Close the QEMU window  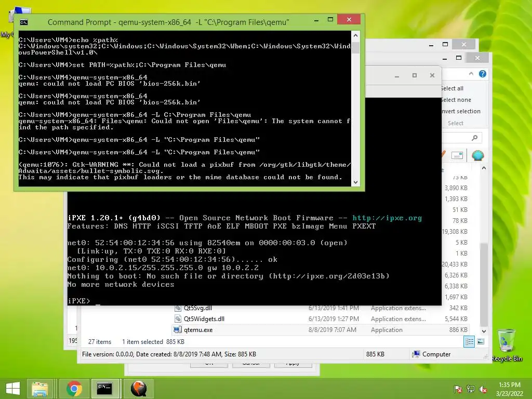click(432, 75)
